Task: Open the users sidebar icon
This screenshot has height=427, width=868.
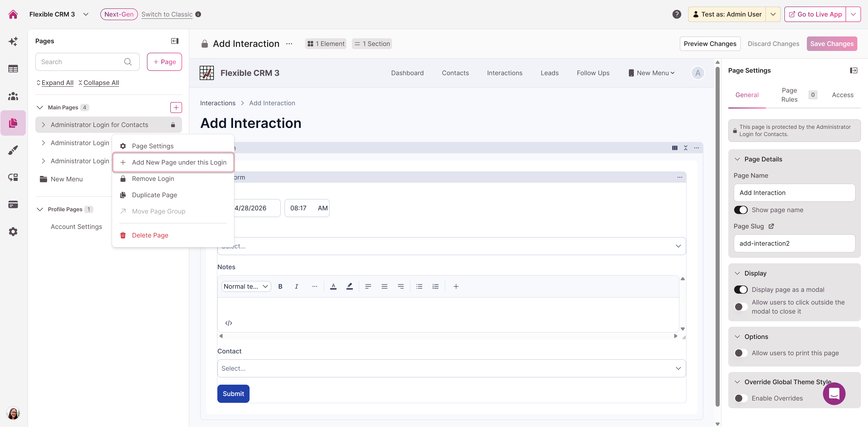Action: click(13, 96)
